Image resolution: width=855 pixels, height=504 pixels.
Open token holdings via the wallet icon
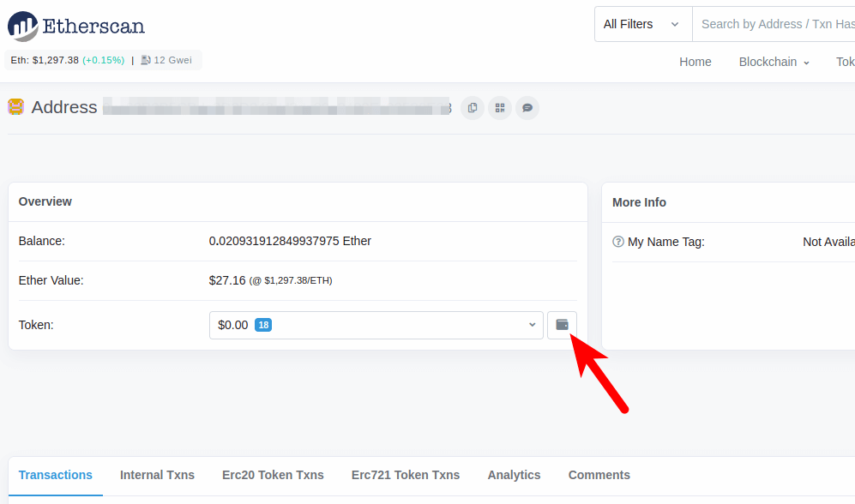[x=563, y=325]
